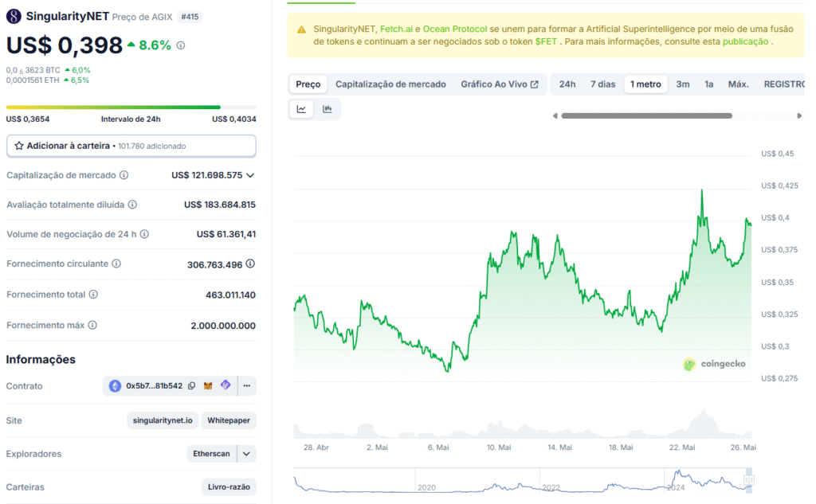The height and width of the screenshot is (504, 816).
Task: Open the three-dot menu on the contract row
Action: tap(247, 385)
